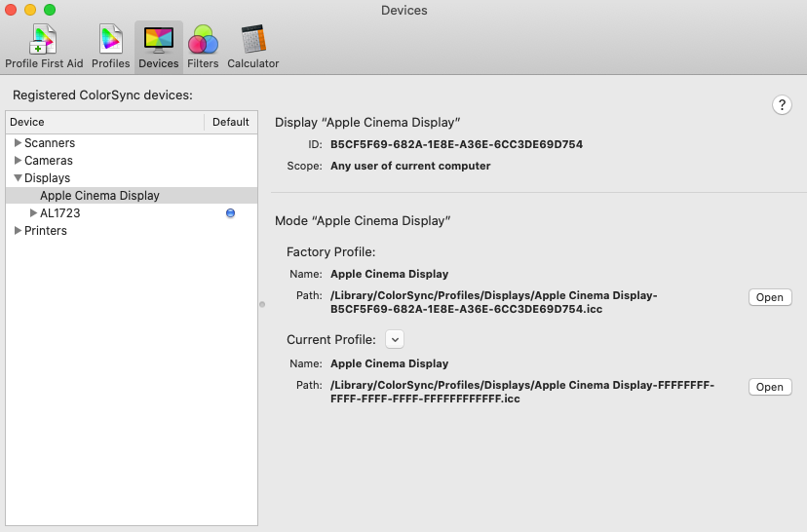Click the Display "Apple Cinema Display" heading
Image resolution: width=807 pixels, height=532 pixels.
[367, 123]
